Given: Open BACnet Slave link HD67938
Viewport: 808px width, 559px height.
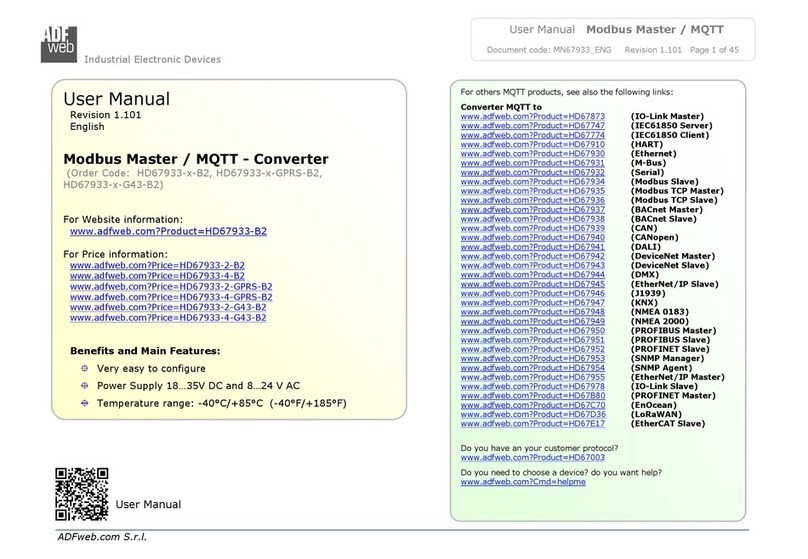Looking at the screenshot, I should point(533,219).
